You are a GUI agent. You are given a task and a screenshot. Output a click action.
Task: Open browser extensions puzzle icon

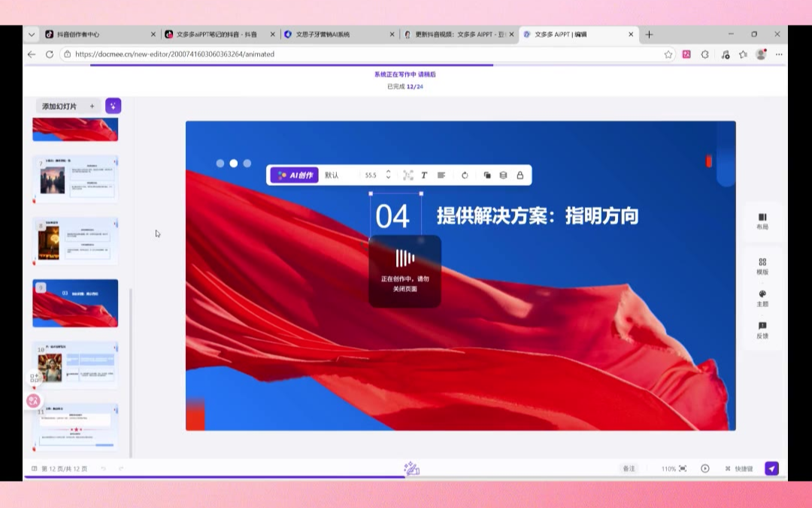point(704,54)
